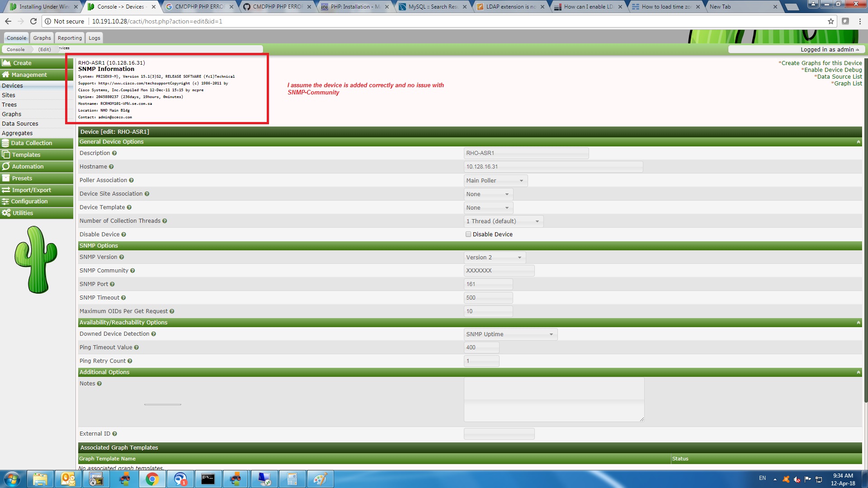Open the Create section icon
The image size is (868, 488).
coord(6,63)
